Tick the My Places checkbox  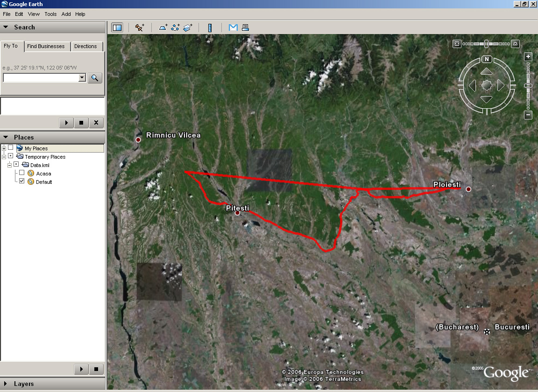click(10, 147)
